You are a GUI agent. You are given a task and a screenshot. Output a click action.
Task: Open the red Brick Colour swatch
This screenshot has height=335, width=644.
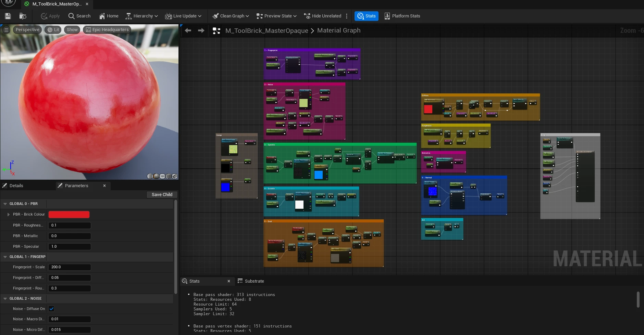[x=69, y=215]
